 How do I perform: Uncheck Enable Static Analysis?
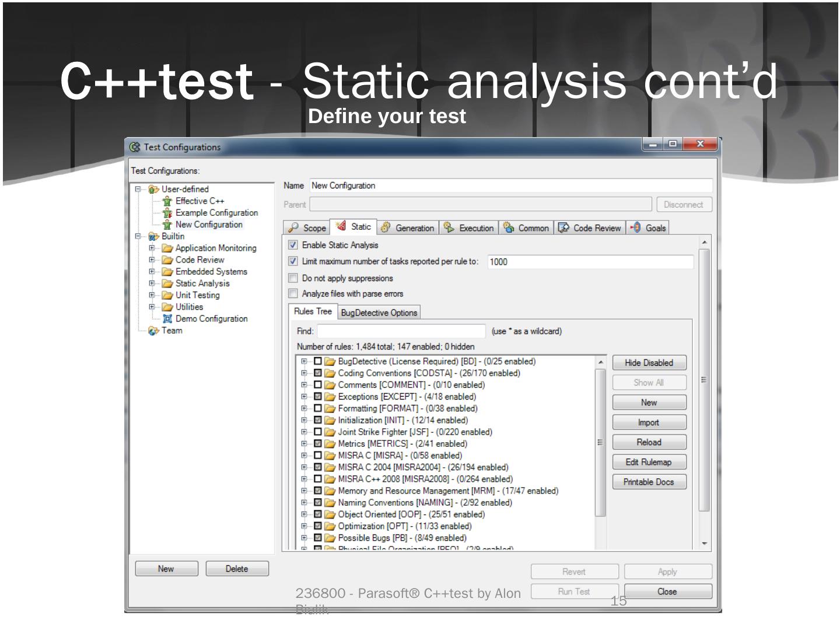tap(293, 245)
